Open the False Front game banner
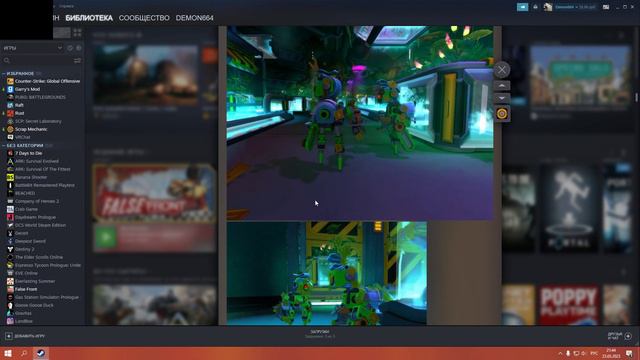The height and width of the screenshot is (360, 640). [154, 193]
